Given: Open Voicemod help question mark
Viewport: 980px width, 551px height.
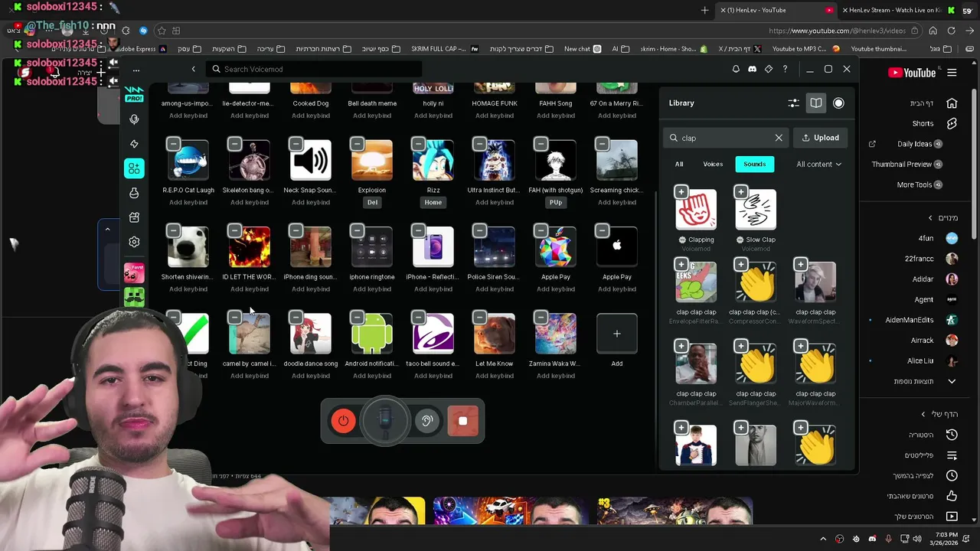Looking at the screenshot, I should tap(786, 69).
